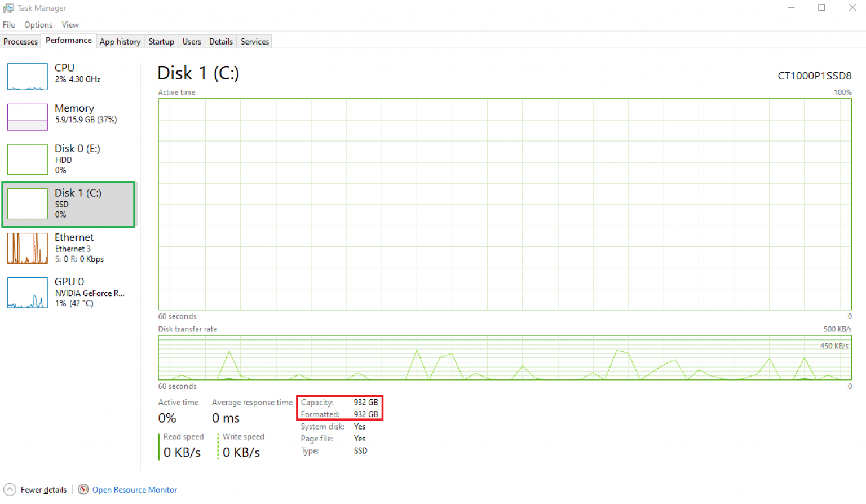Select the CPU mini graph thumbnail
Viewport: 866px width, 504px height.
pyautogui.click(x=27, y=77)
